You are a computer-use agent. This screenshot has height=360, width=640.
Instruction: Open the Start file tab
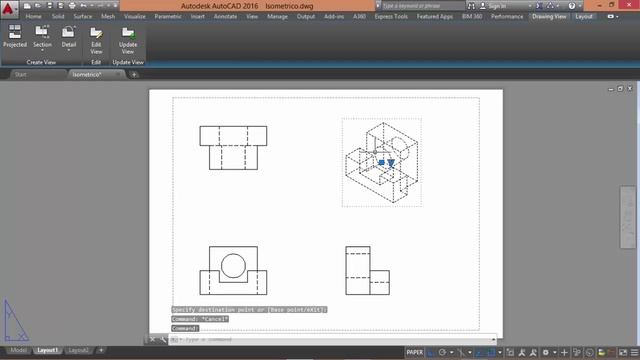pos(20,75)
